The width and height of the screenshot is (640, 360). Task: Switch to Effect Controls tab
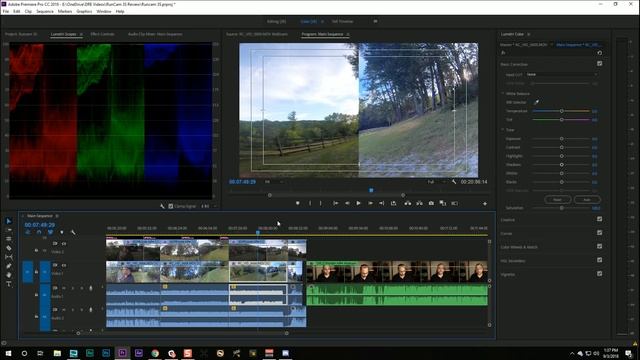pos(102,34)
